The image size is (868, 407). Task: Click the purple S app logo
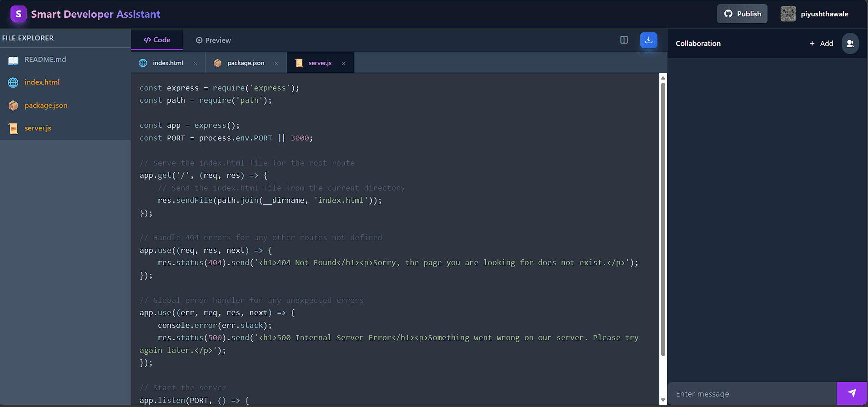(19, 14)
